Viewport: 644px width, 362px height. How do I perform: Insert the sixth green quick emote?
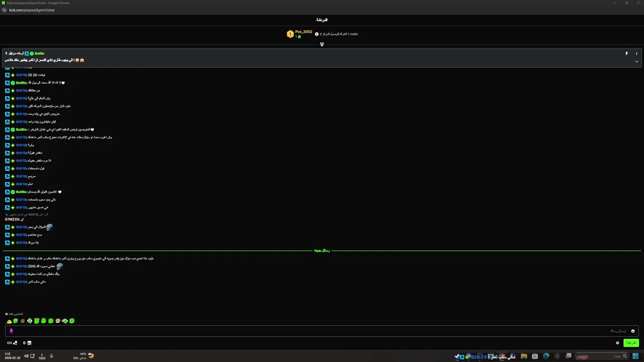(44, 321)
